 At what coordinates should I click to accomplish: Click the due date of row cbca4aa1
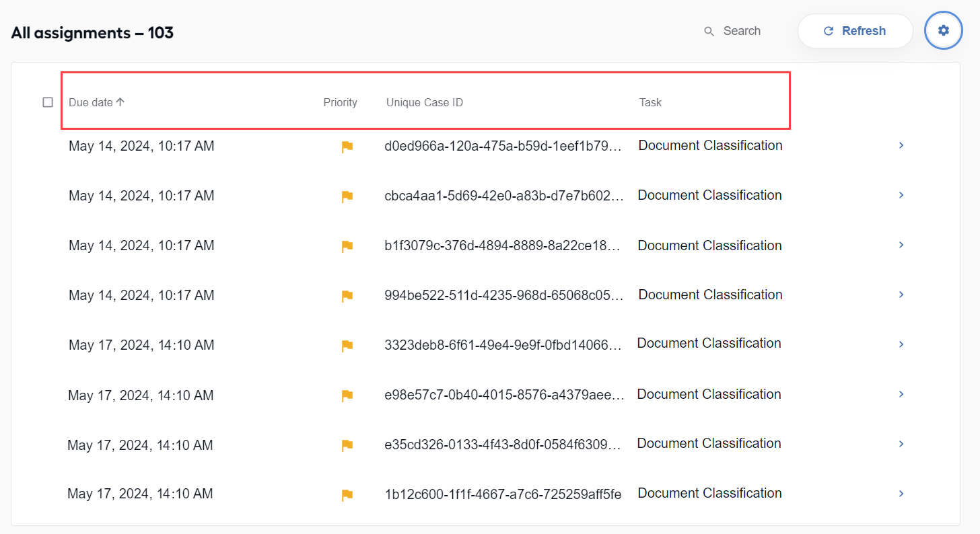click(x=141, y=196)
